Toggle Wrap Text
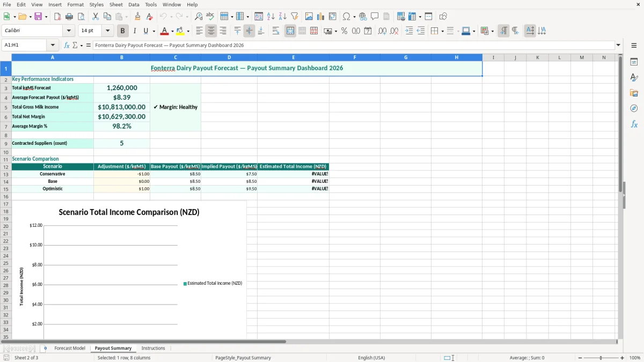Screen dimensions: 644x362 pyautogui.click(x=276, y=31)
